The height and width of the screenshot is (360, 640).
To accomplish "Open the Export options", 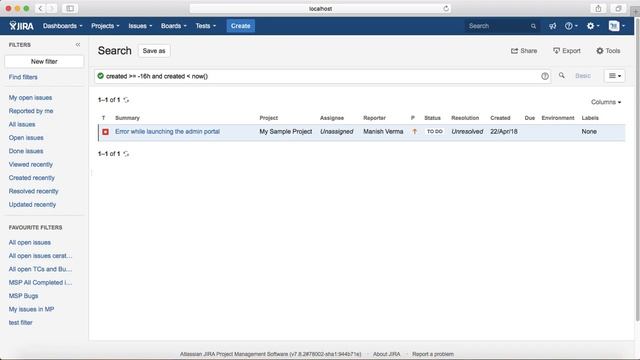I will click(x=567, y=51).
